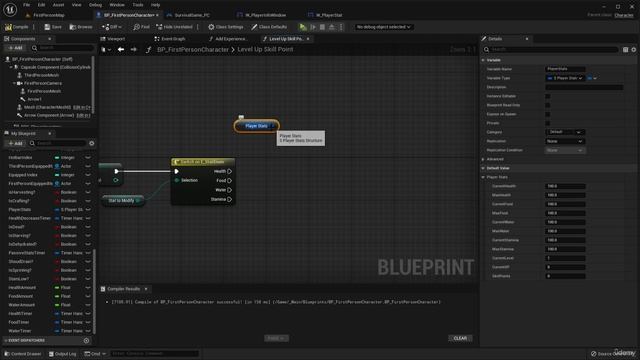Open the Cmd console type selector

95,353
